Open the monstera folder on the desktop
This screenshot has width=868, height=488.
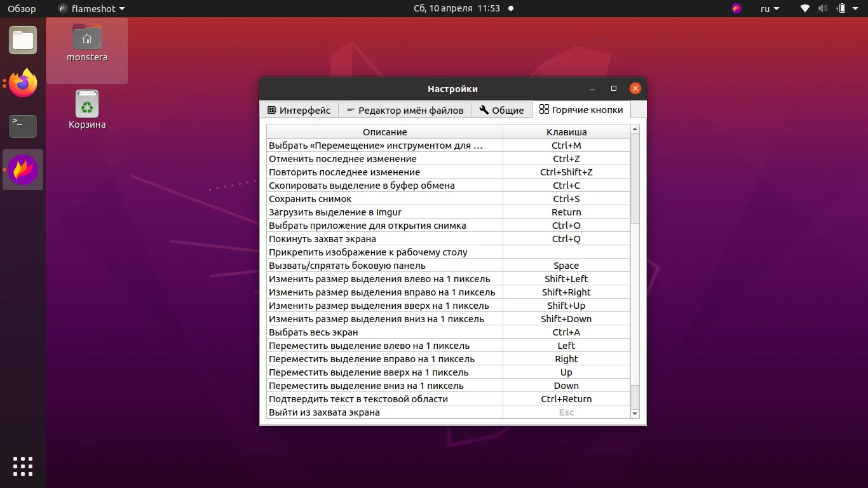(x=86, y=40)
